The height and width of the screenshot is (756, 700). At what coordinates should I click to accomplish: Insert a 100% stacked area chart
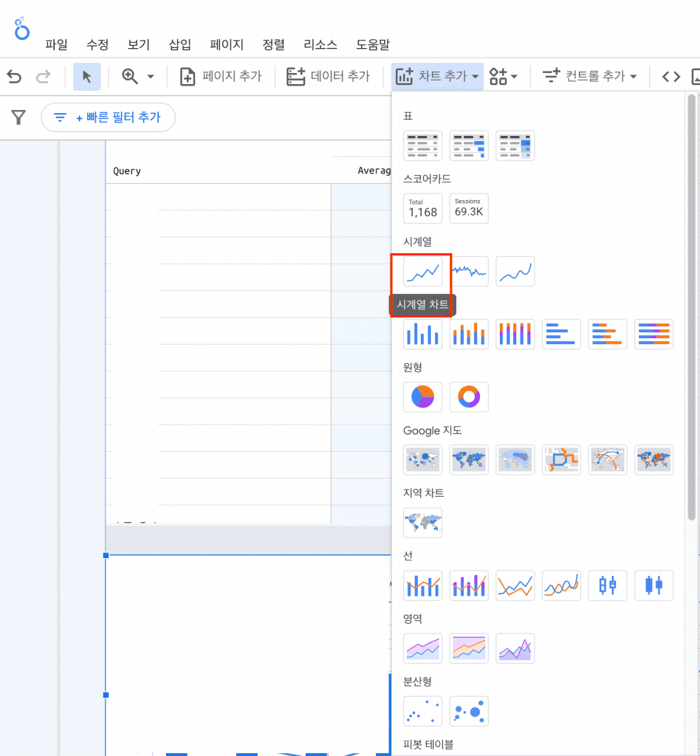[469, 648]
